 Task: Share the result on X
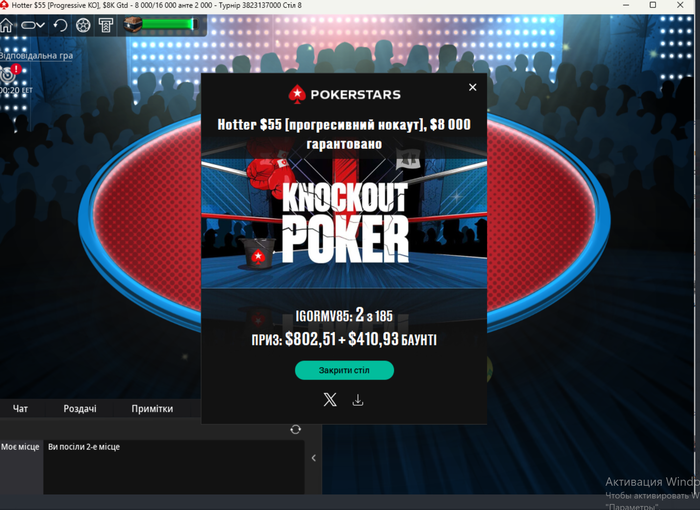pos(330,400)
